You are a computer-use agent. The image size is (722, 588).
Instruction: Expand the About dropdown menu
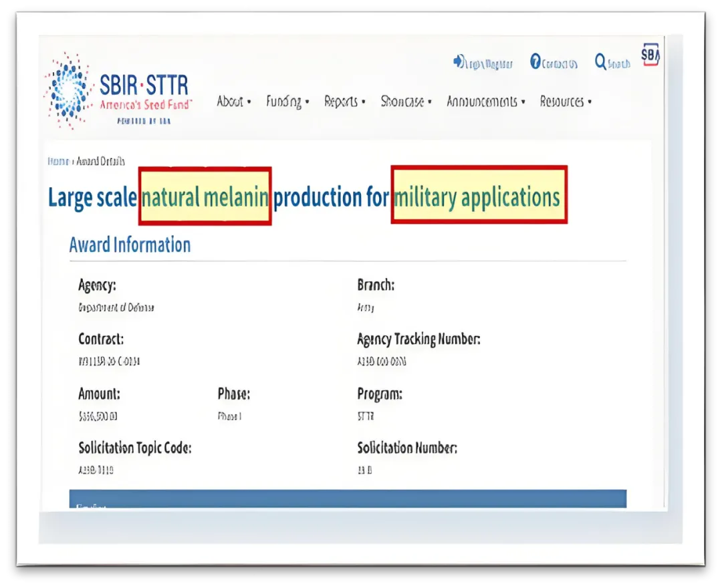234,101
